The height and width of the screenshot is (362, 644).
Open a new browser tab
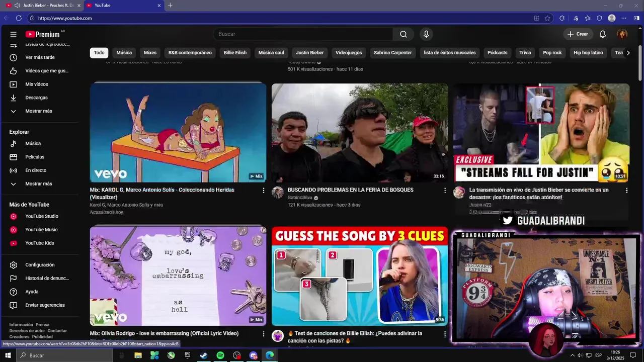170,6
